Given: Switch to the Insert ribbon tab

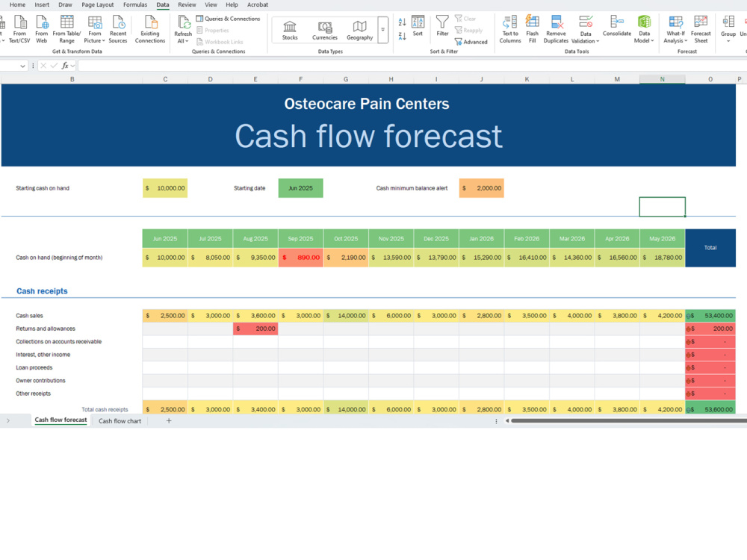Looking at the screenshot, I should pyautogui.click(x=42, y=4).
